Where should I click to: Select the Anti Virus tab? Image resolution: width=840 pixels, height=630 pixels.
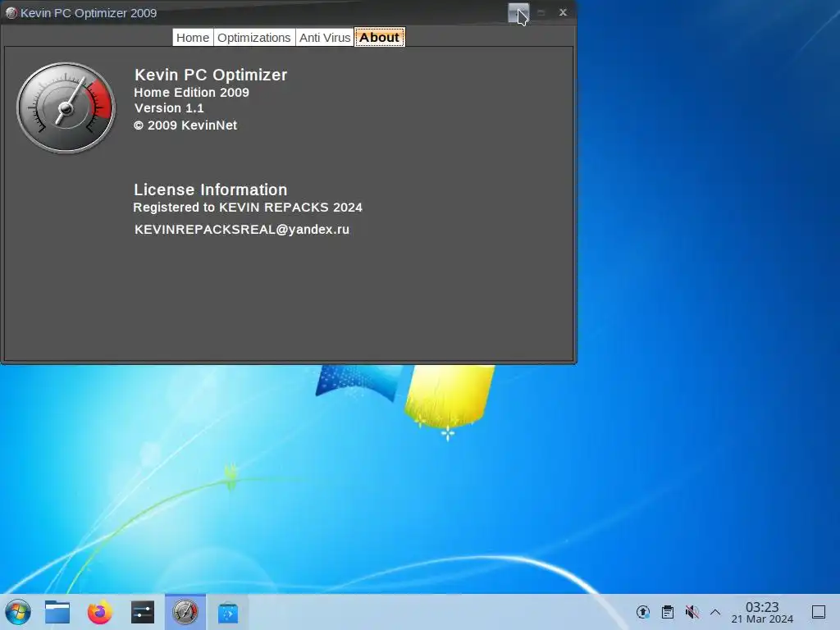(x=325, y=38)
